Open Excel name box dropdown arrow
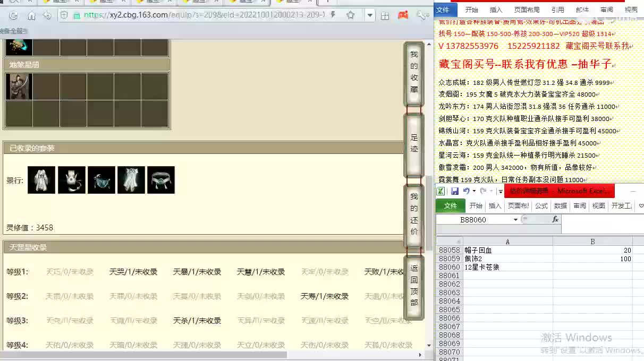Screen dimensions: 644x361 (x=515, y=220)
